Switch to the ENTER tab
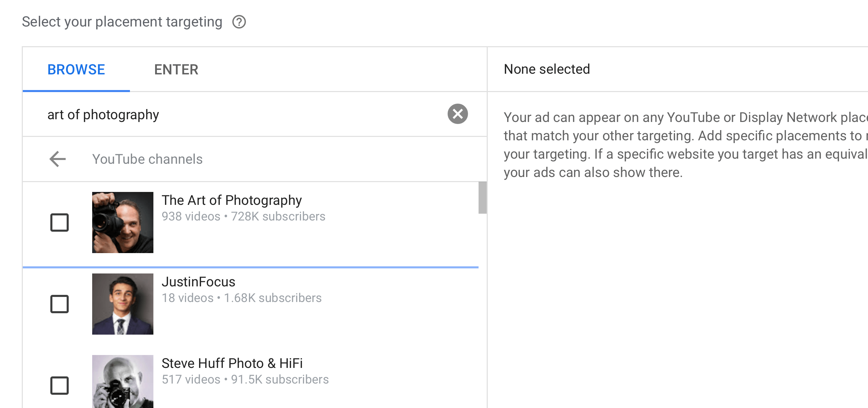The image size is (868, 408). click(176, 69)
